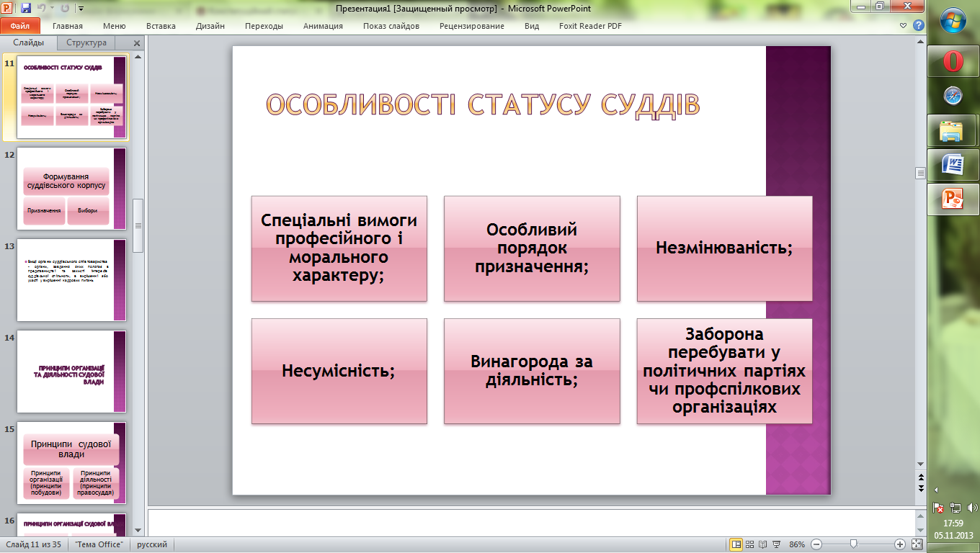
Task: Select the slide 16 thumbnail
Action: (71, 523)
